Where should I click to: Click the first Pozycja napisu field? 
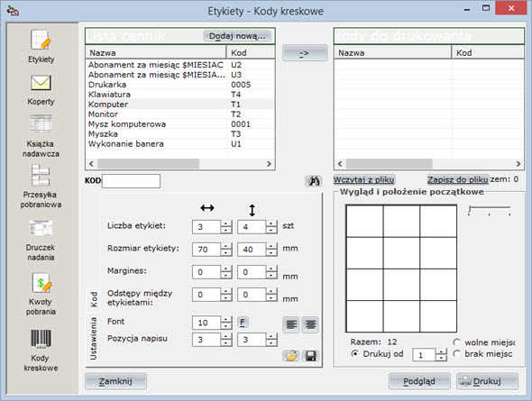206,340
